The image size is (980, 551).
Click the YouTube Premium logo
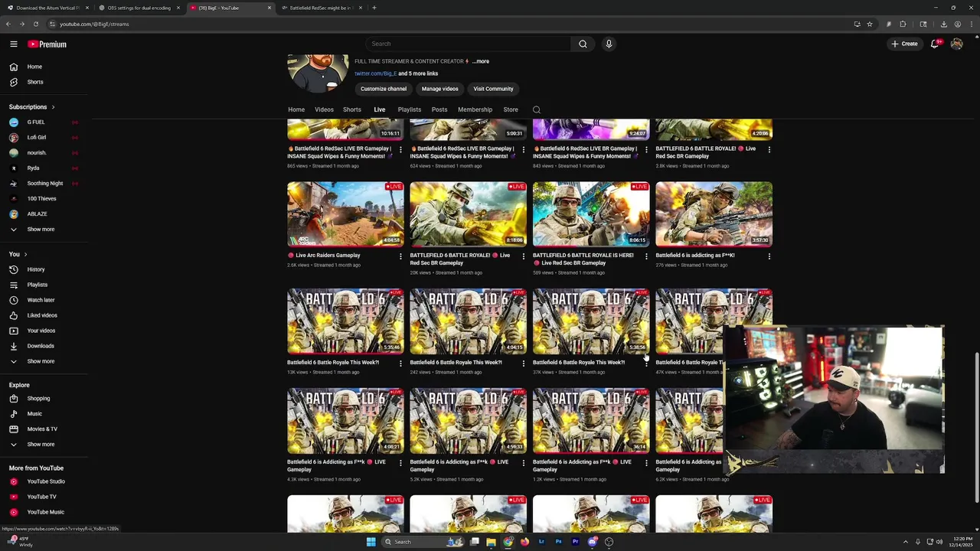[x=47, y=44]
